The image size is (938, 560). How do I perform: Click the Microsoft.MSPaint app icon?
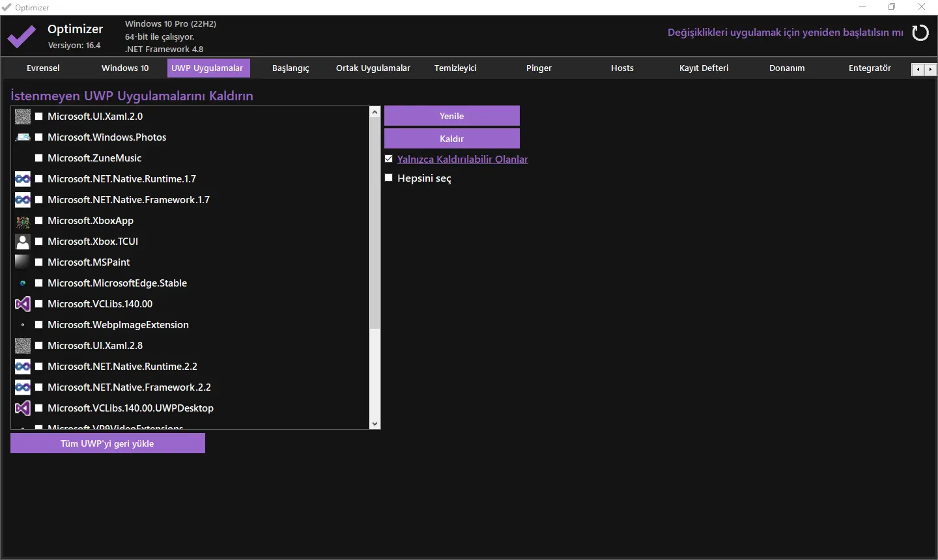(x=23, y=262)
